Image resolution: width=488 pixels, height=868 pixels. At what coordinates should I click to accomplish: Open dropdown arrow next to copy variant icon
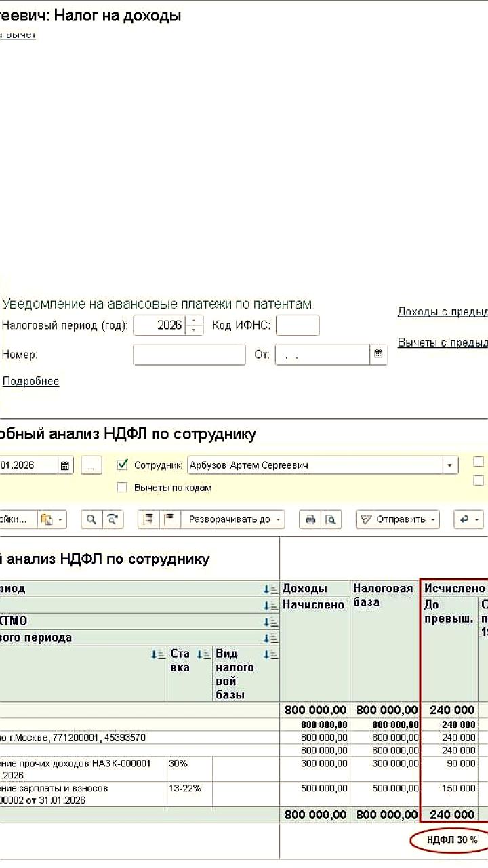pos(61,520)
